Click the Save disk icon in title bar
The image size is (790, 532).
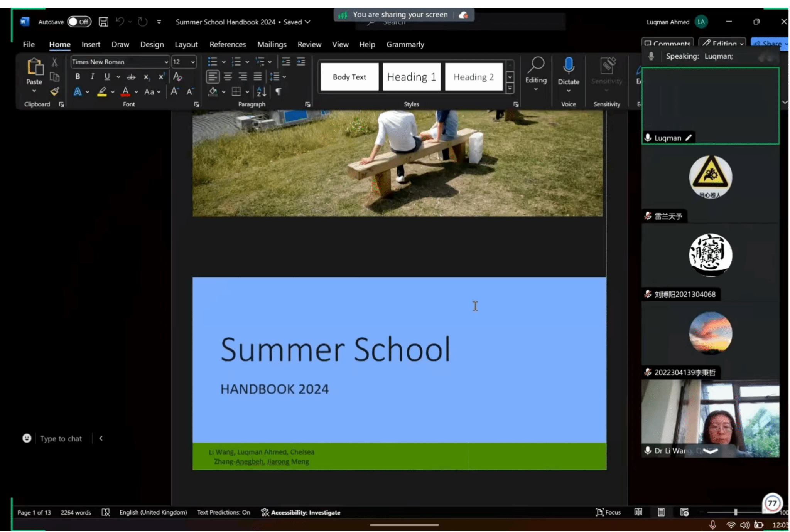click(x=103, y=22)
